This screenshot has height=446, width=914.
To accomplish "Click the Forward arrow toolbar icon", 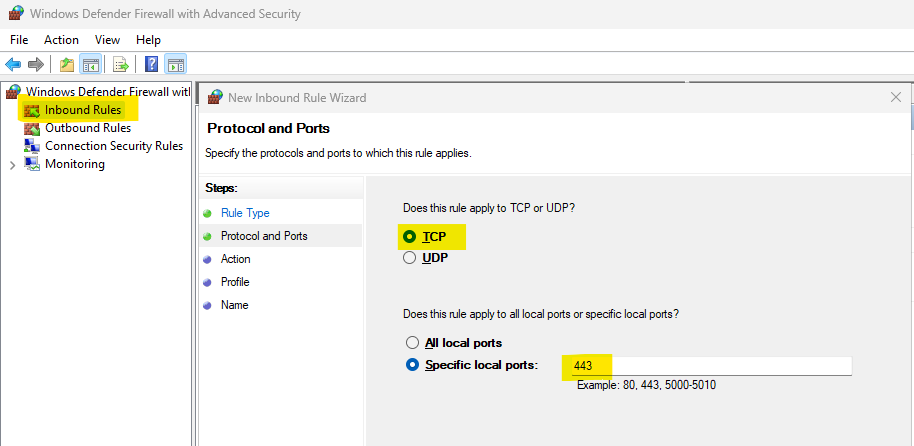I will coord(36,65).
